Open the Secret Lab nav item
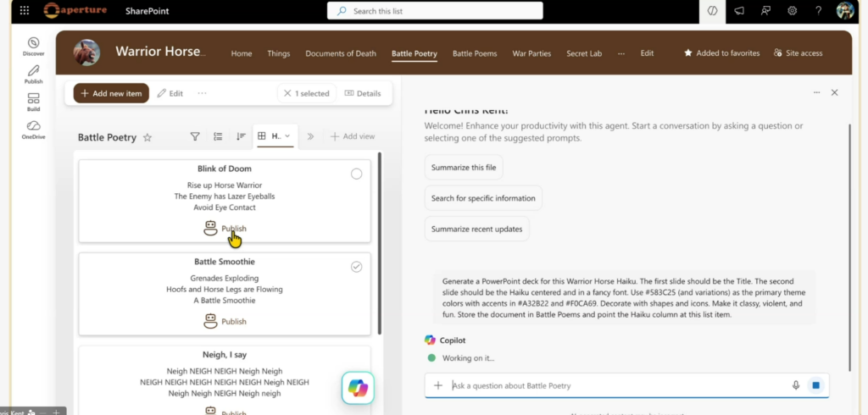 [x=584, y=53]
